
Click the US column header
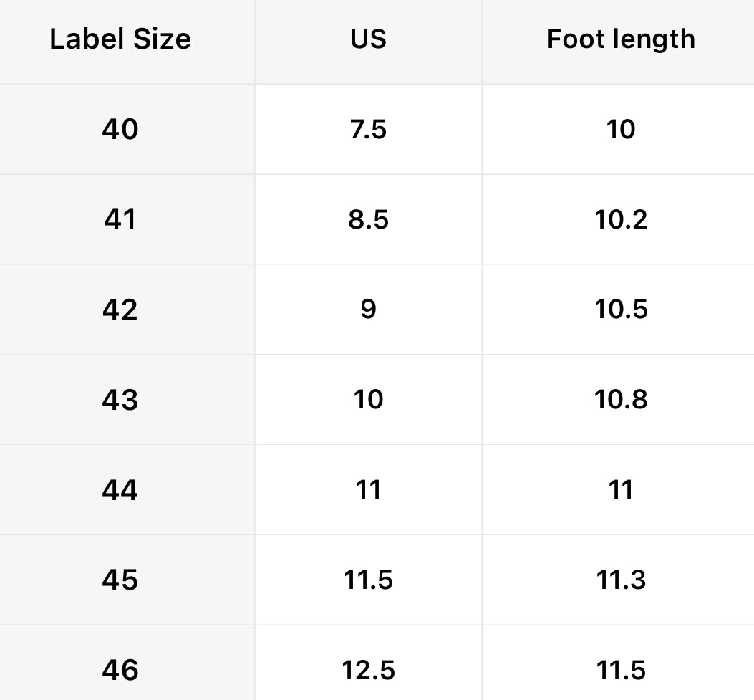368,39
